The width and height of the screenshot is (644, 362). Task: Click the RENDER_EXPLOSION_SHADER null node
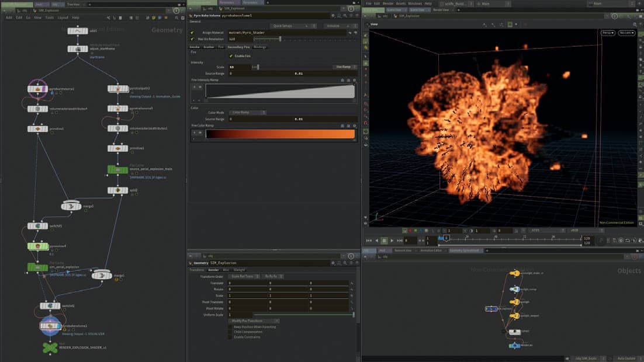point(50,347)
